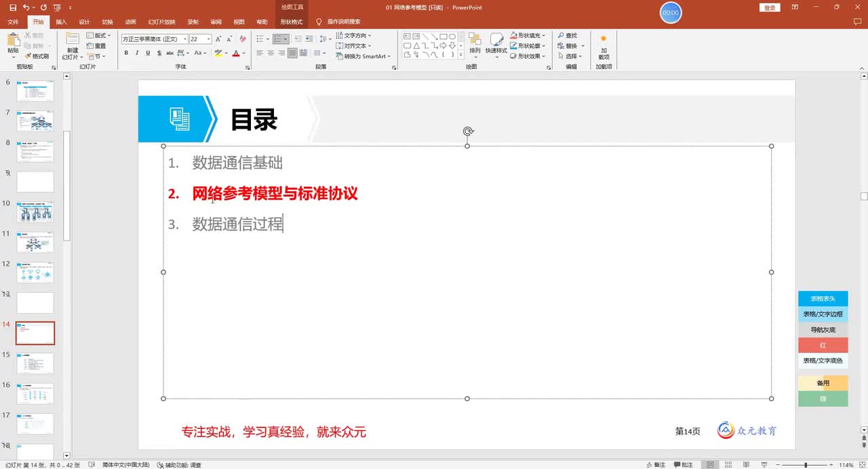Switch to slide sorter view icon
Image resolution: width=868 pixels, height=469 pixels.
[x=727, y=465]
